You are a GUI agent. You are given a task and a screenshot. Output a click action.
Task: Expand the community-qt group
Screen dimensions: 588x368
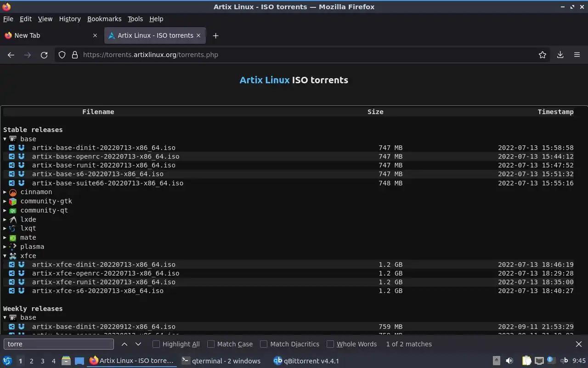pos(5,210)
